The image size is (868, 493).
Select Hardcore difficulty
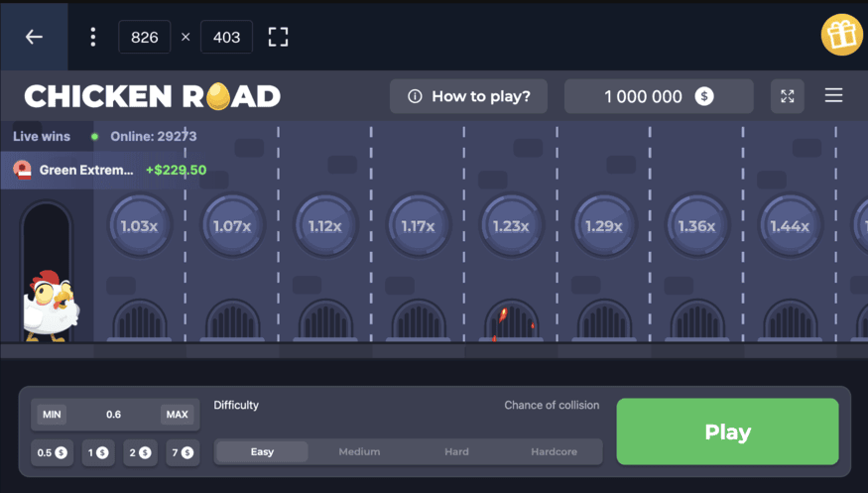coord(554,451)
